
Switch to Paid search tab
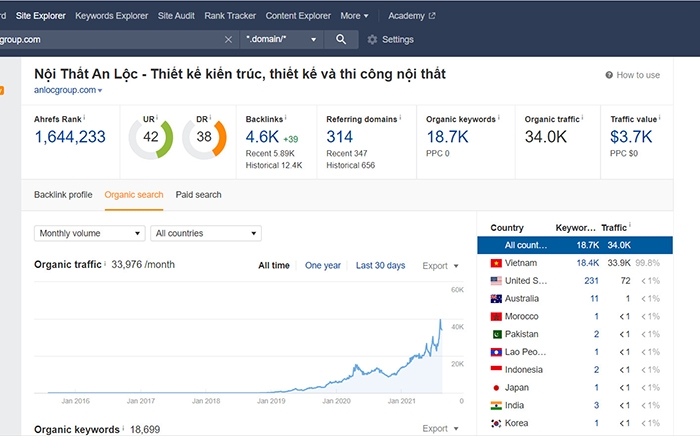[x=198, y=195]
